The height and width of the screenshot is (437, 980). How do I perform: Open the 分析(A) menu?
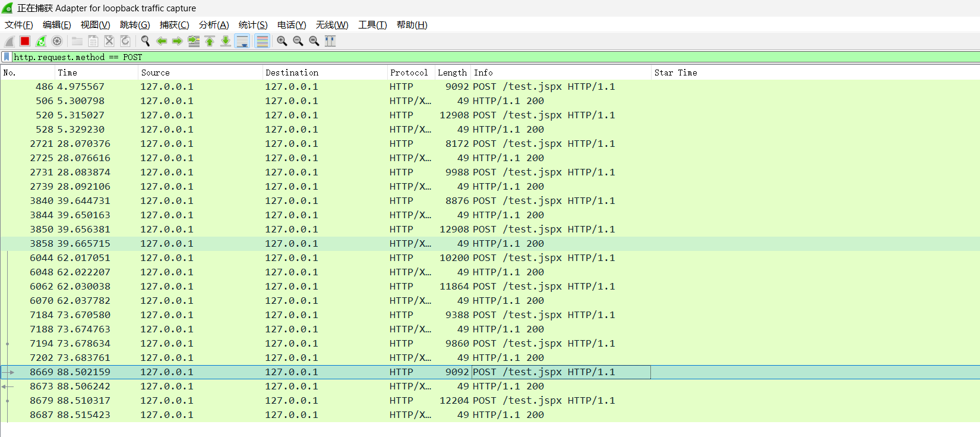point(214,25)
